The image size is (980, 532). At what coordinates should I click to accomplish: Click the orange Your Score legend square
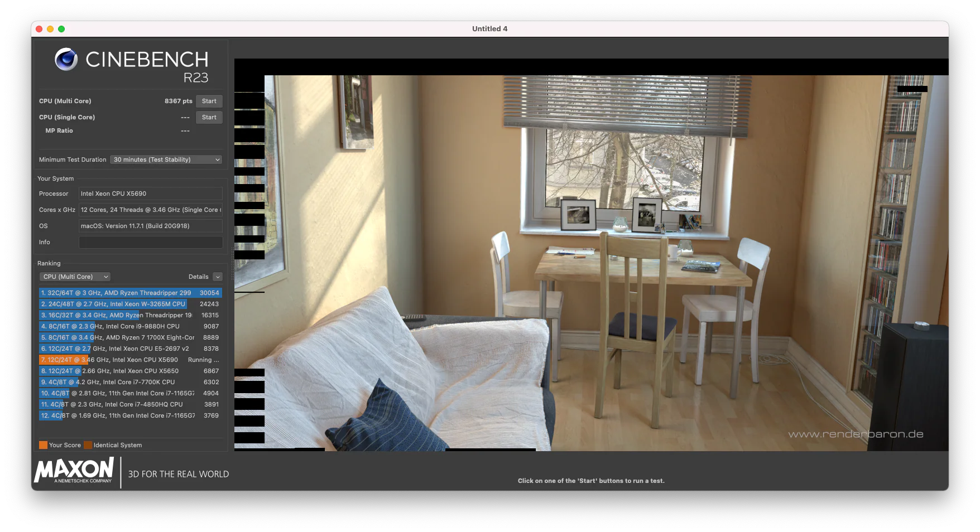(43, 445)
